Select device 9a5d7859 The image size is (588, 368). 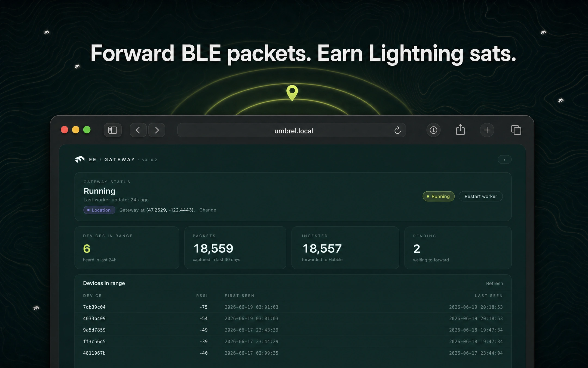click(94, 330)
